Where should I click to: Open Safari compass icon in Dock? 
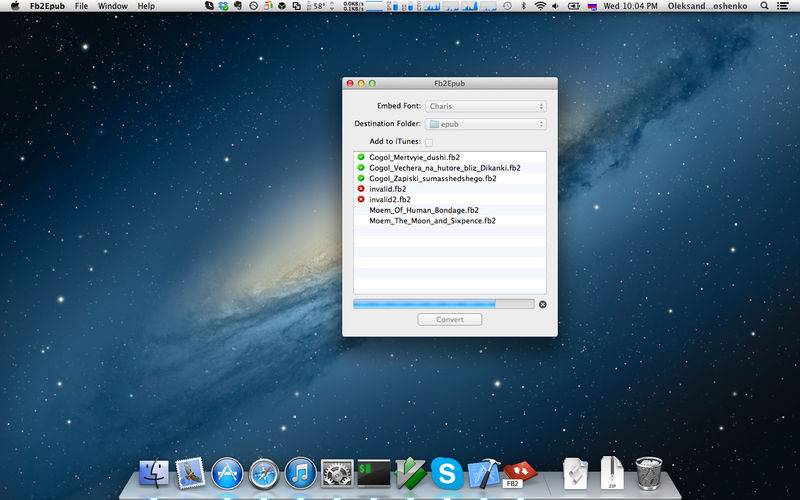[x=264, y=474]
